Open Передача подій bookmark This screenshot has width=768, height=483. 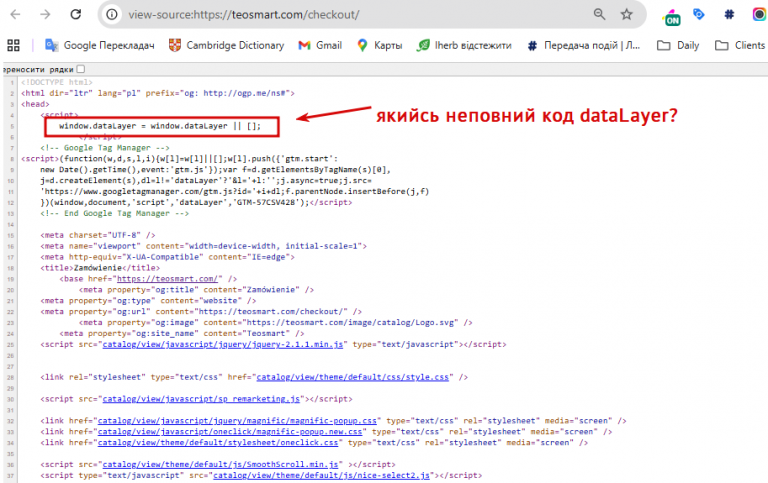coord(584,46)
